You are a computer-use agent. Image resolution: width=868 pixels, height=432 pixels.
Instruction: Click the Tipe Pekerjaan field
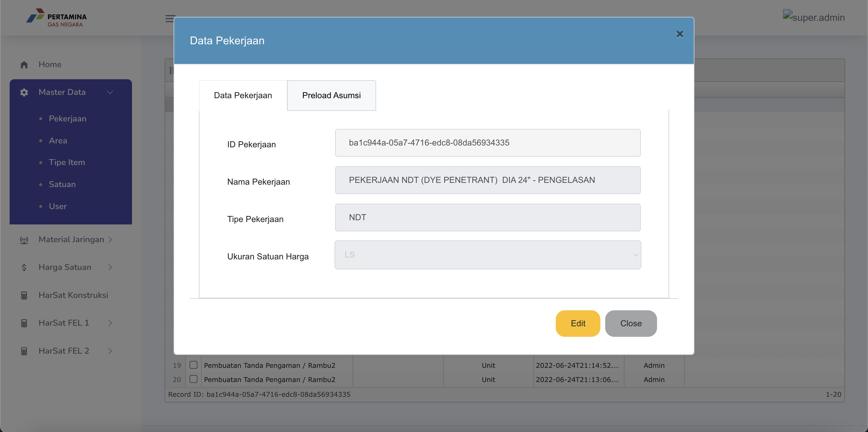click(488, 218)
